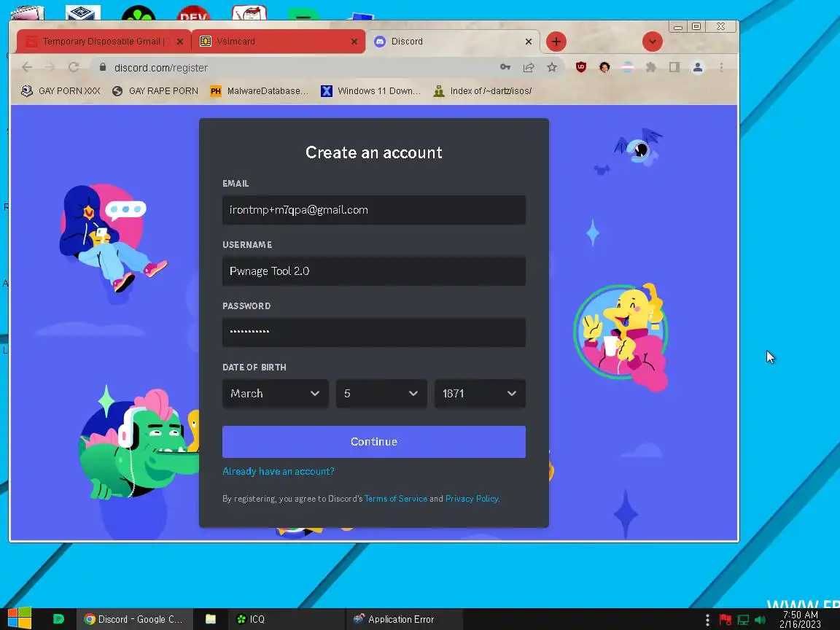840x630 pixels.
Task: Click the volume tray icon
Action: [761, 620]
